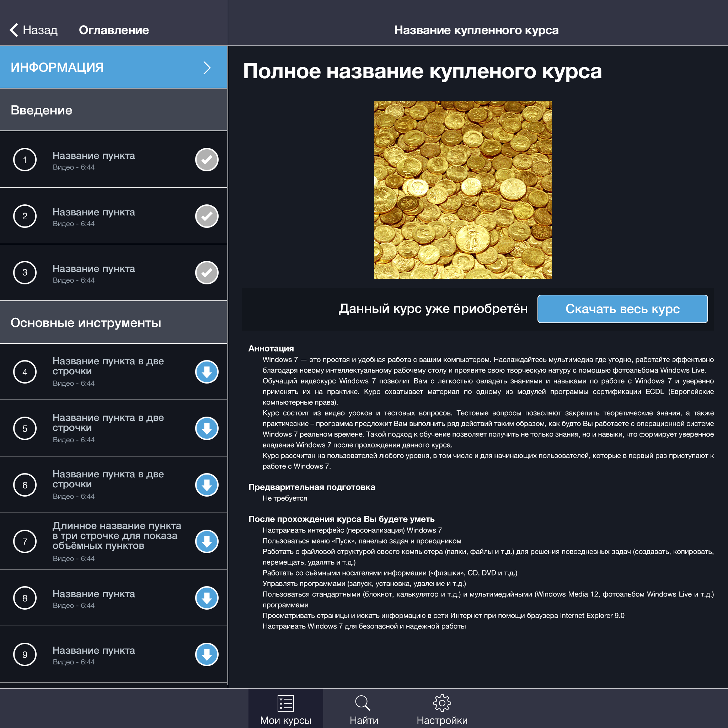Expand ИНФОРМАЦИЯ with the right chevron
The height and width of the screenshot is (728, 728).
pos(207,68)
